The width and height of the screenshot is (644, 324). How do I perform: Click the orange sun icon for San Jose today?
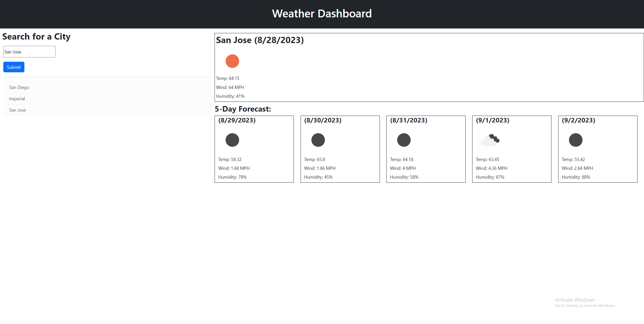[232, 61]
